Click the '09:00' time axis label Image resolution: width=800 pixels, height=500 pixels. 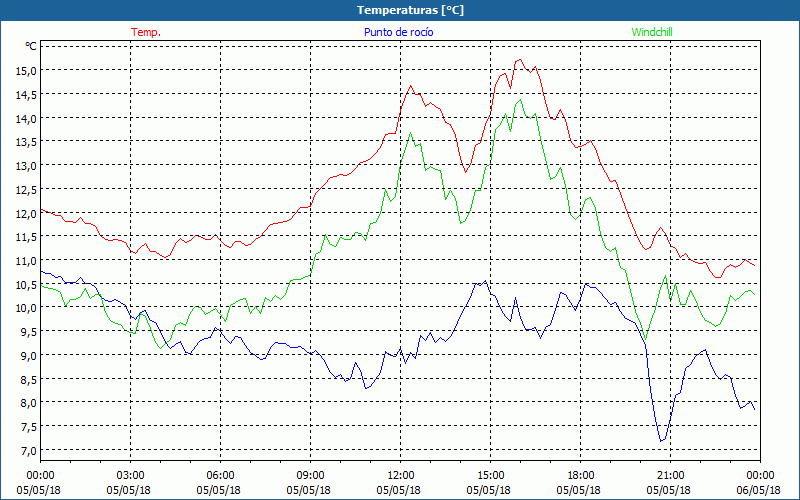point(310,476)
